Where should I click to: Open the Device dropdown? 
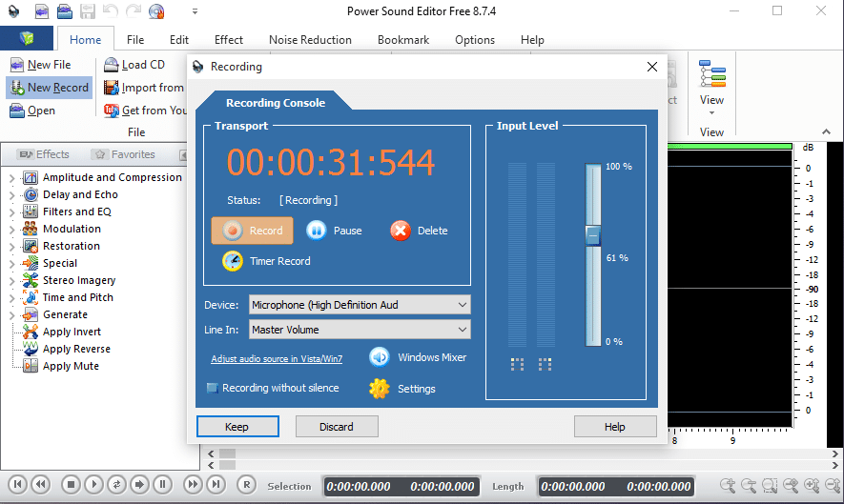(x=360, y=305)
